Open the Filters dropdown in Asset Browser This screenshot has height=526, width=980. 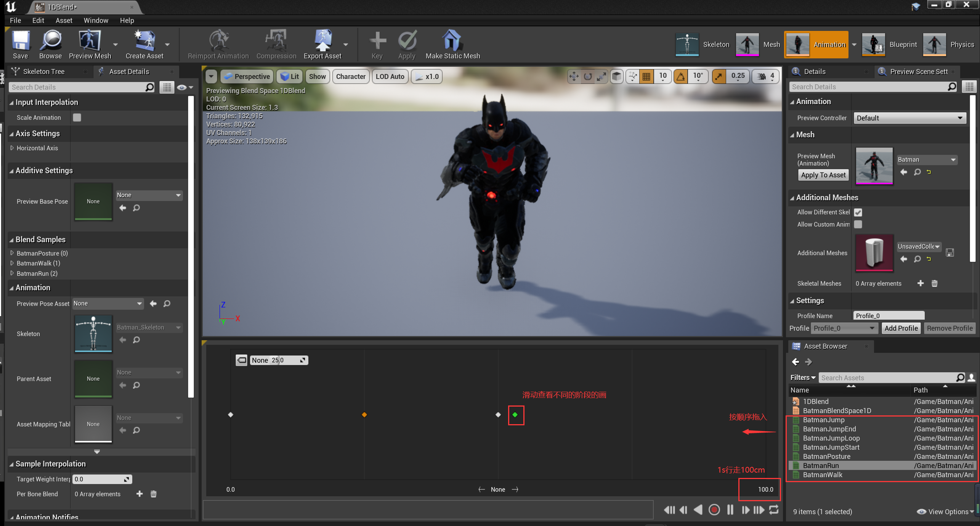coord(803,378)
